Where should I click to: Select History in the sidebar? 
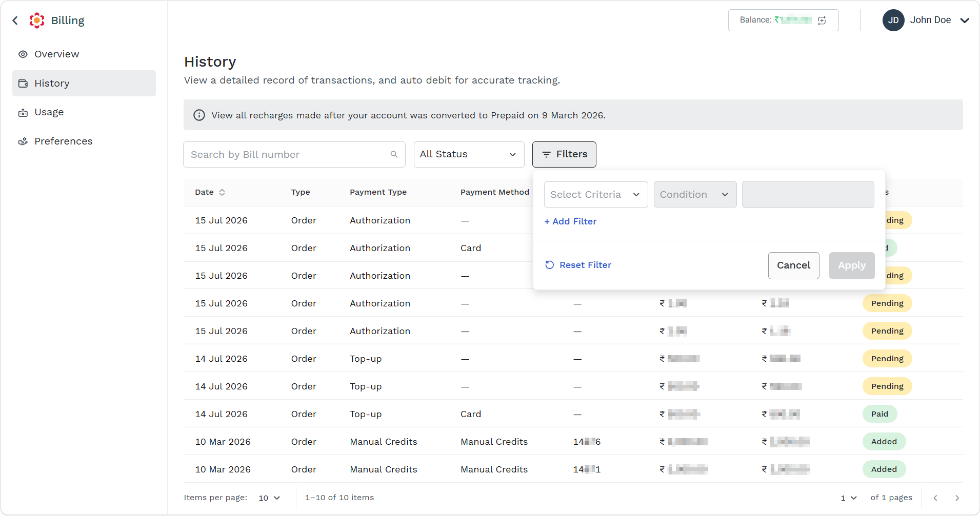[x=84, y=83]
